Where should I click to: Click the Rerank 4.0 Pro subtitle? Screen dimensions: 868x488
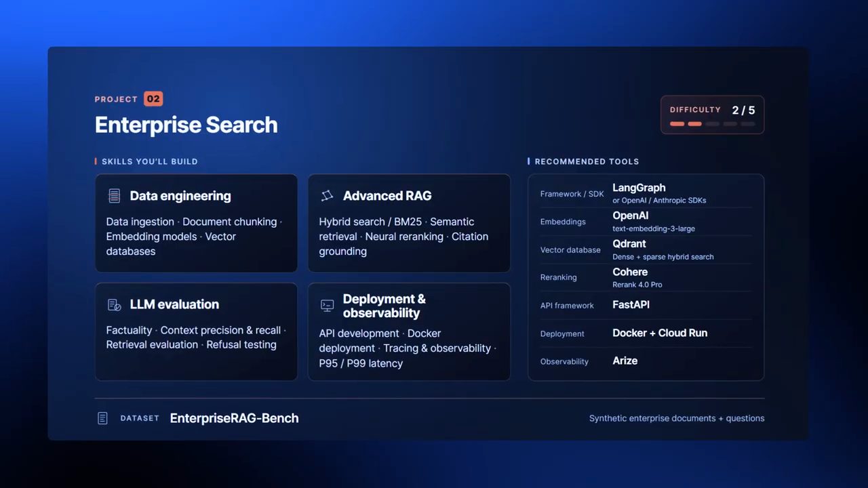(637, 285)
